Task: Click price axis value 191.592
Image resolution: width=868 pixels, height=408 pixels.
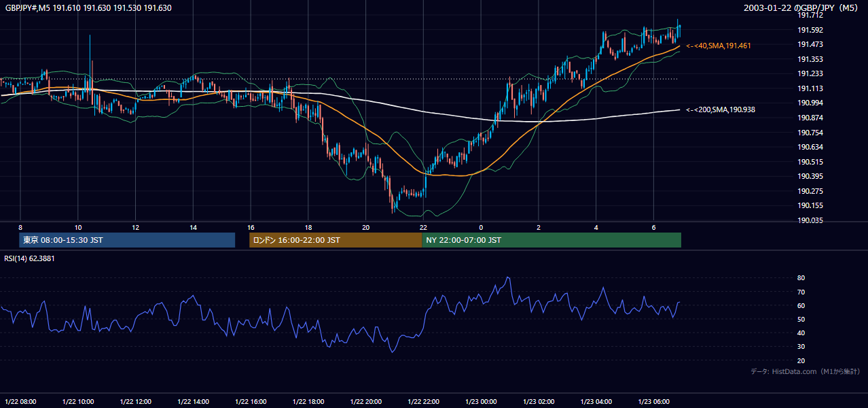Action: coord(810,30)
